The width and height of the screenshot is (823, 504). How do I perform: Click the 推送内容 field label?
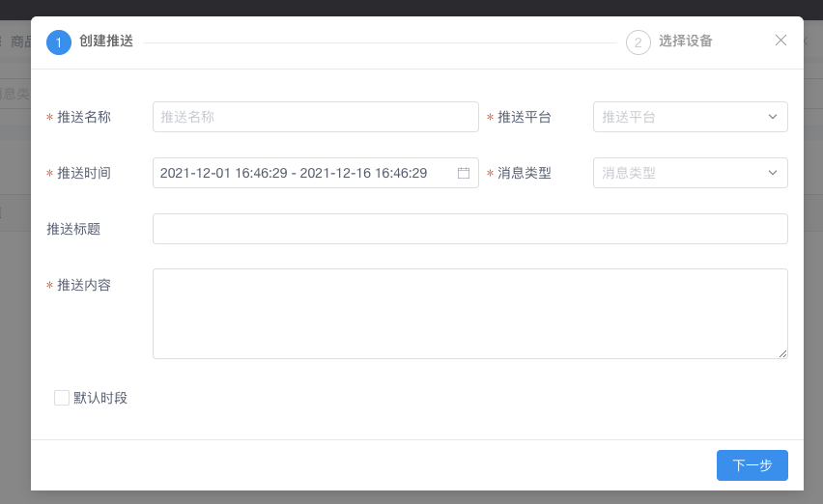point(84,286)
